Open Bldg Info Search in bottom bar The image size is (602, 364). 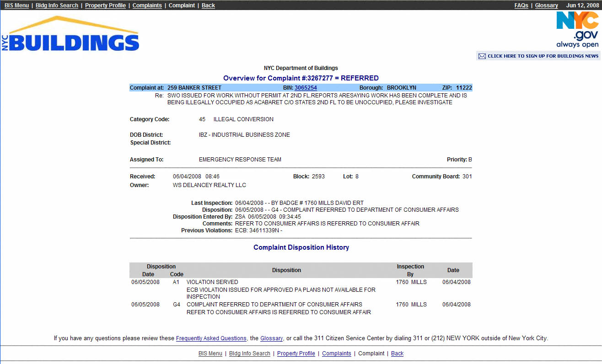(250, 353)
